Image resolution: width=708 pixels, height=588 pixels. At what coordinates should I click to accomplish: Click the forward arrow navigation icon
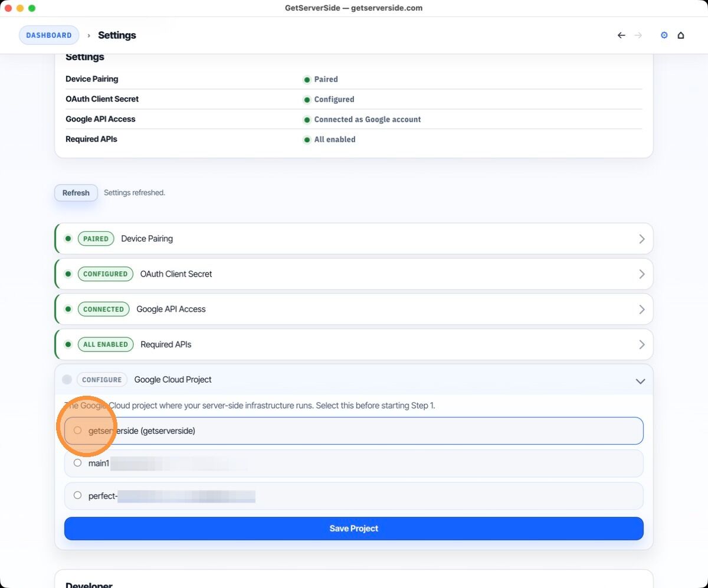click(638, 35)
